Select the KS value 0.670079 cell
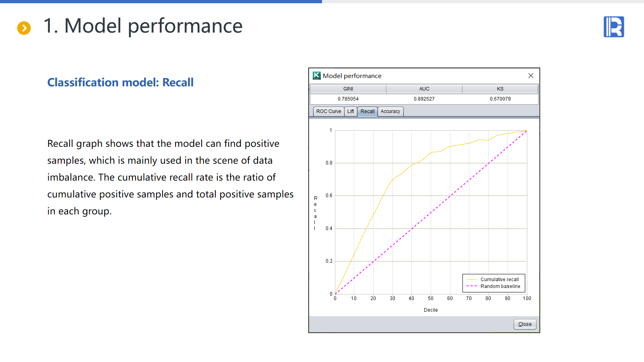The width and height of the screenshot is (644, 362). pyautogui.click(x=500, y=99)
